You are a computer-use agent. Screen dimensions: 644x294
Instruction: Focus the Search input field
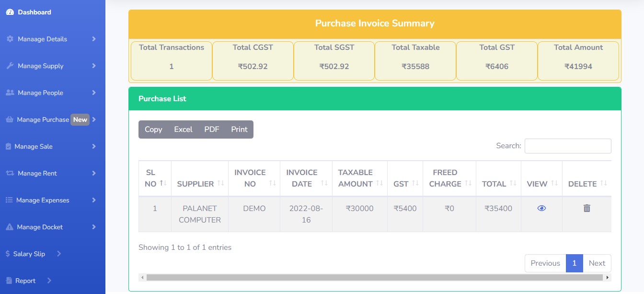567,146
